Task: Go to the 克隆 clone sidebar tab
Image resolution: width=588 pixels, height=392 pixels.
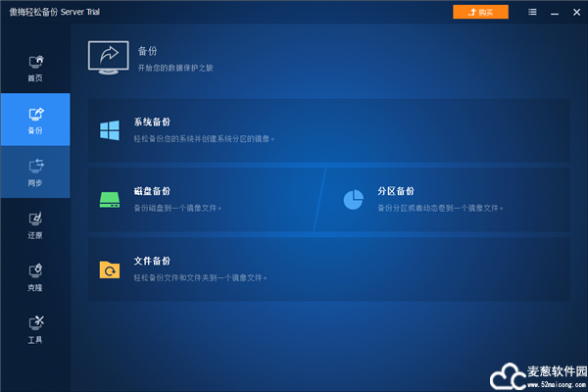Action: click(35, 276)
